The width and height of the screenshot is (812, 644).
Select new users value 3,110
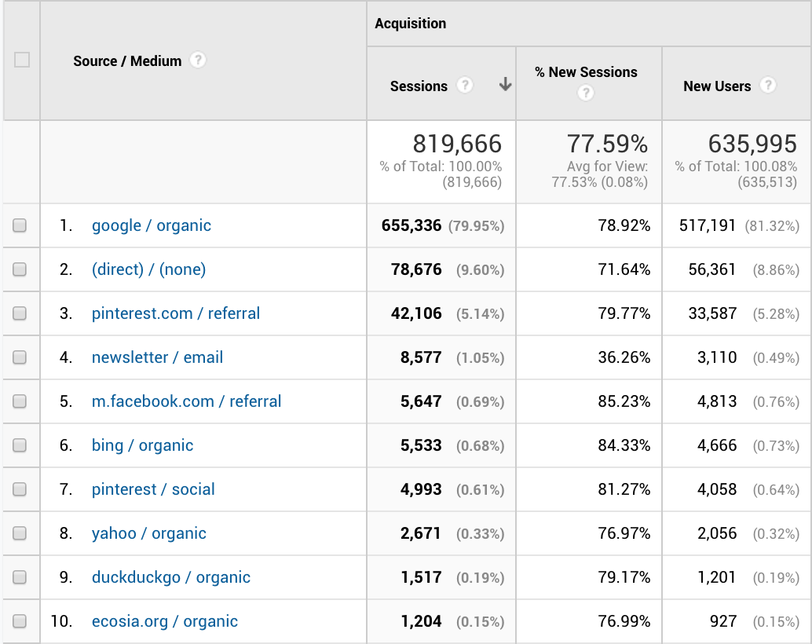click(x=717, y=357)
